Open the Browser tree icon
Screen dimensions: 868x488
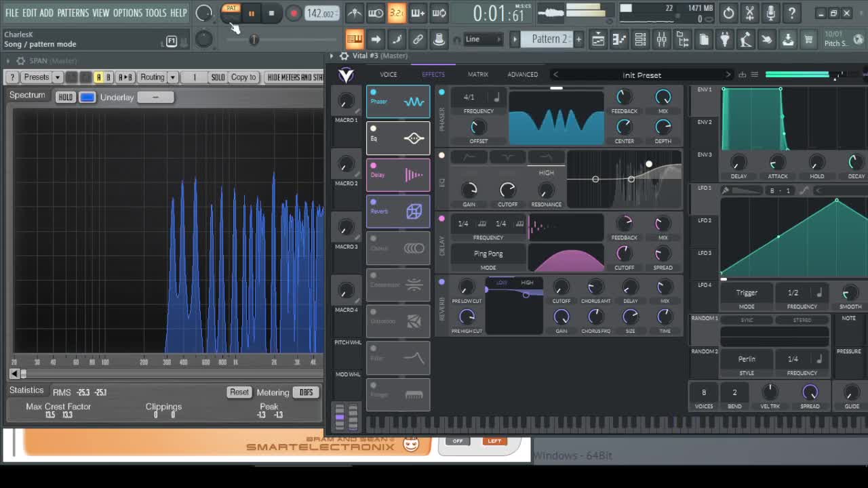pyautogui.click(x=682, y=39)
